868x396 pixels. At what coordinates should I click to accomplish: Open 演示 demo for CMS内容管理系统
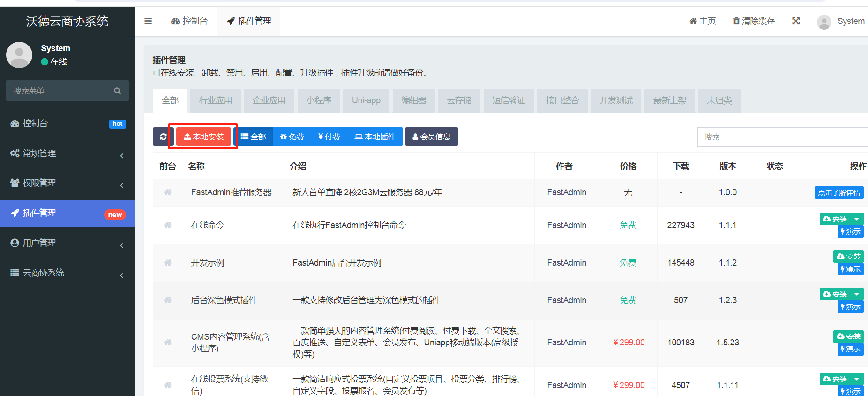click(851, 349)
